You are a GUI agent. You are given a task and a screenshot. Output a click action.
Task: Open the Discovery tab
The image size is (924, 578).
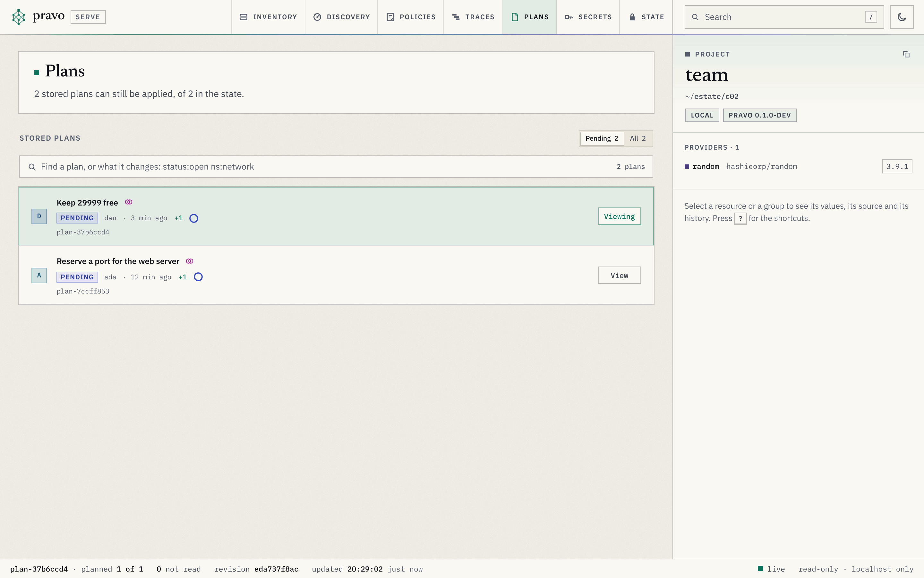tap(341, 17)
